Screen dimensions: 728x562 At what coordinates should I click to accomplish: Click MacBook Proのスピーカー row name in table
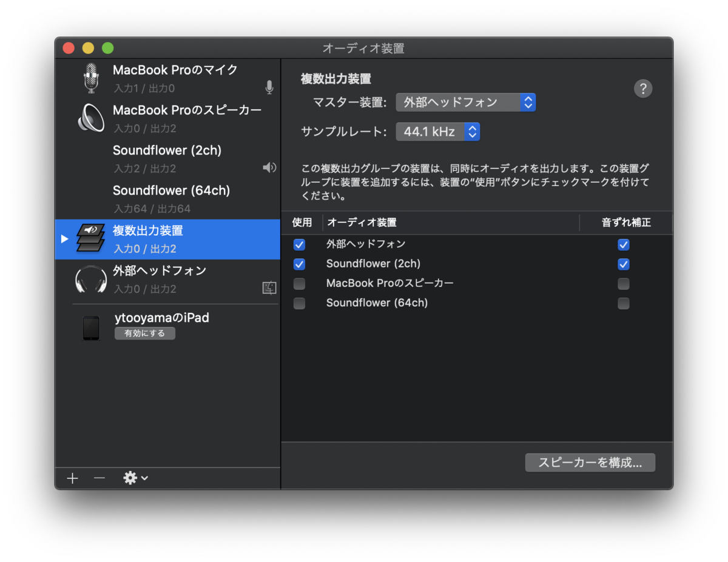[390, 283]
